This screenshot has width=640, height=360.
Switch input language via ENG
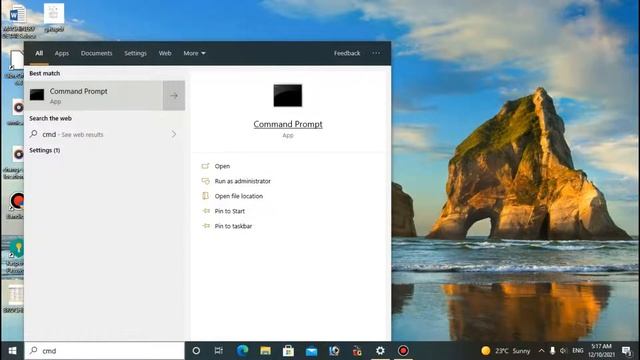(578, 351)
